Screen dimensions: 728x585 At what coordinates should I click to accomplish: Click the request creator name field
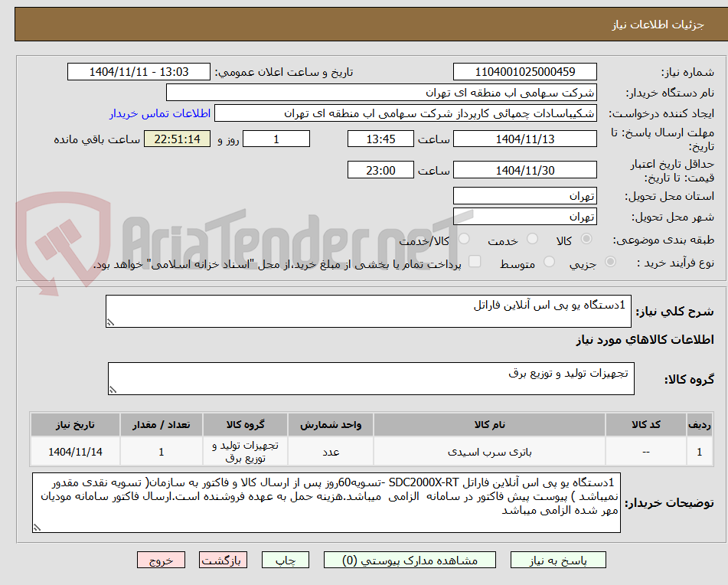[x=405, y=113]
